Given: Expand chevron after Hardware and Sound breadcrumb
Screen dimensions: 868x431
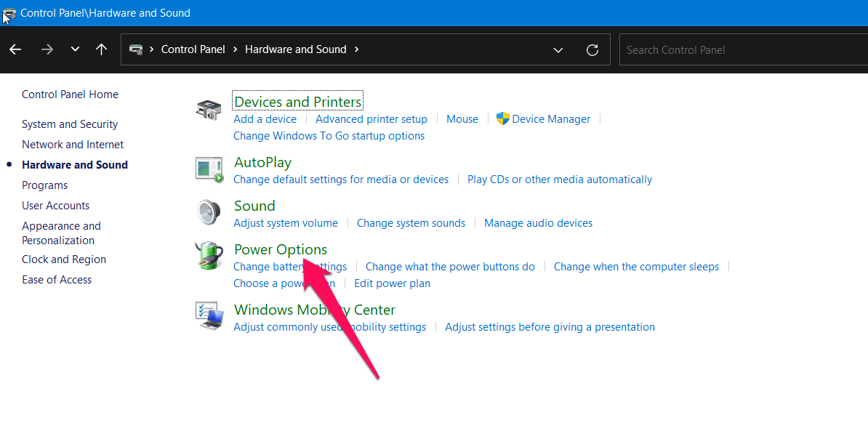Looking at the screenshot, I should click(x=356, y=49).
